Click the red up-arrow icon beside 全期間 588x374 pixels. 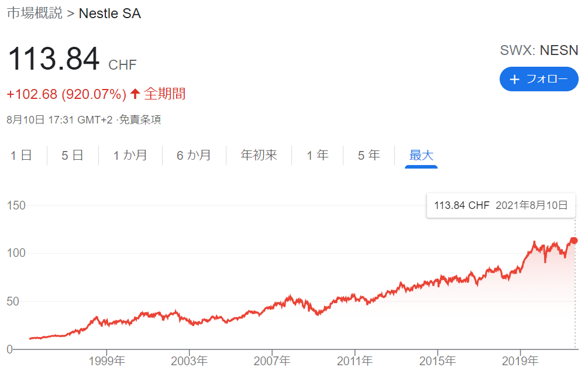pyautogui.click(x=135, y=94)
